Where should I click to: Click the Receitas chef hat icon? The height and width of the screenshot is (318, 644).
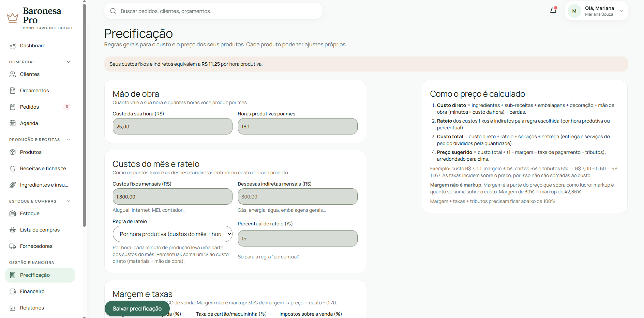(13, 169)
